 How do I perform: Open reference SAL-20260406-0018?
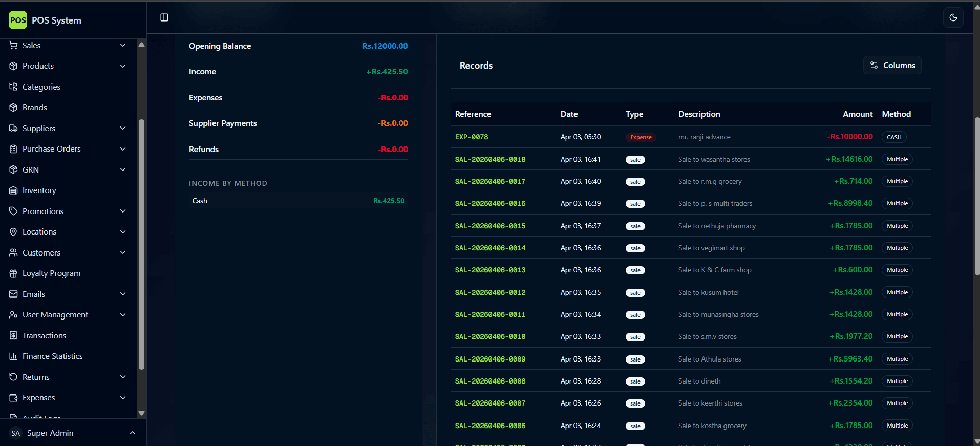point(490,159)
